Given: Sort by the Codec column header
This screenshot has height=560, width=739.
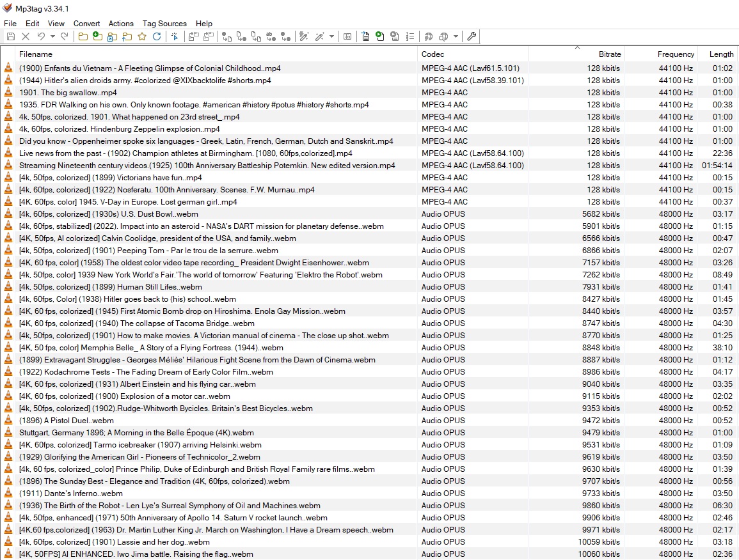Looking at the screenshot, I should coord(473,54).
